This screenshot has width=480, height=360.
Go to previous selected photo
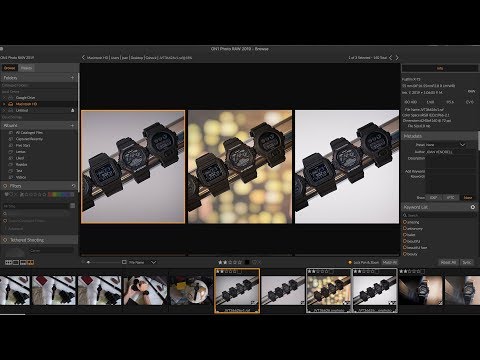390,58
